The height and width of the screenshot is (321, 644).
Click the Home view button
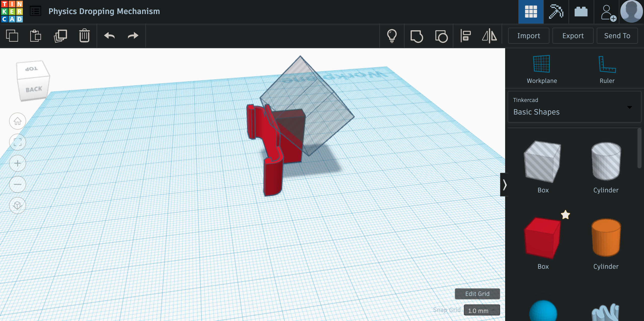18,121
